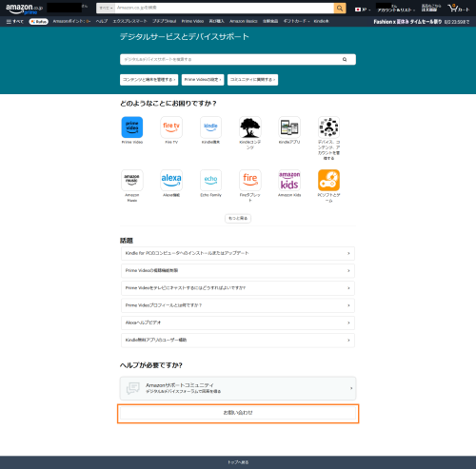The image size is (476, 469).
Task: Click "コンテンツと端末を管理する" button
Action: coord(149,80)
